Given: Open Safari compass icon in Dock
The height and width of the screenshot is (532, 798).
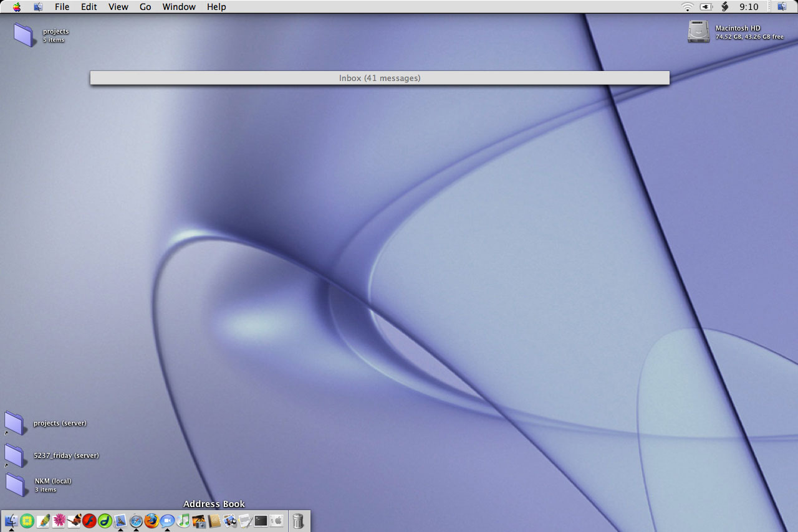Looking at the screenshot, I should [136, 521].
